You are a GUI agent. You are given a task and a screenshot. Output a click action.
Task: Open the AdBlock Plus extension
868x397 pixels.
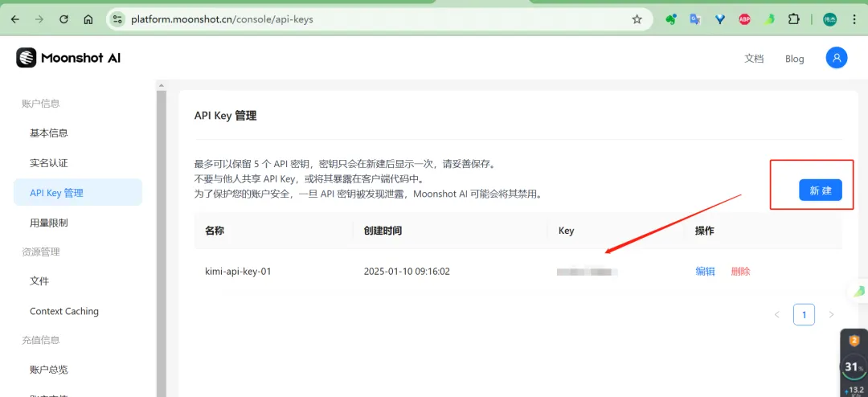click(x=744, y=19)
